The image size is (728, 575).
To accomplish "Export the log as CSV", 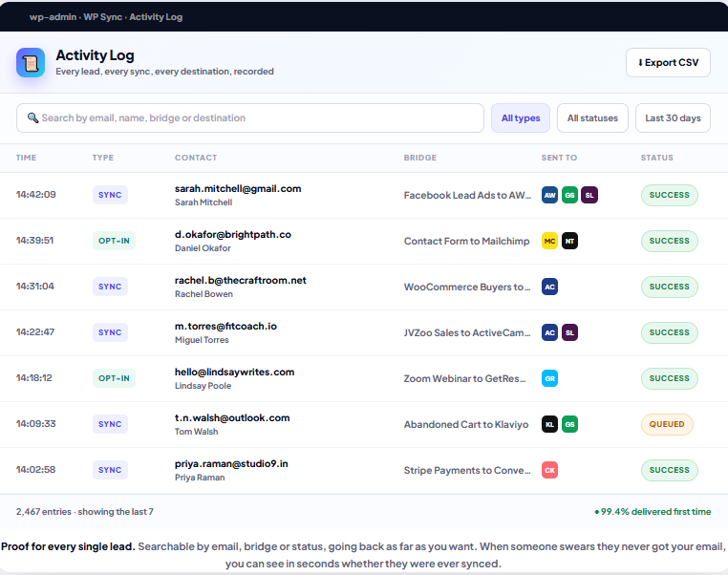I will 668,63.
